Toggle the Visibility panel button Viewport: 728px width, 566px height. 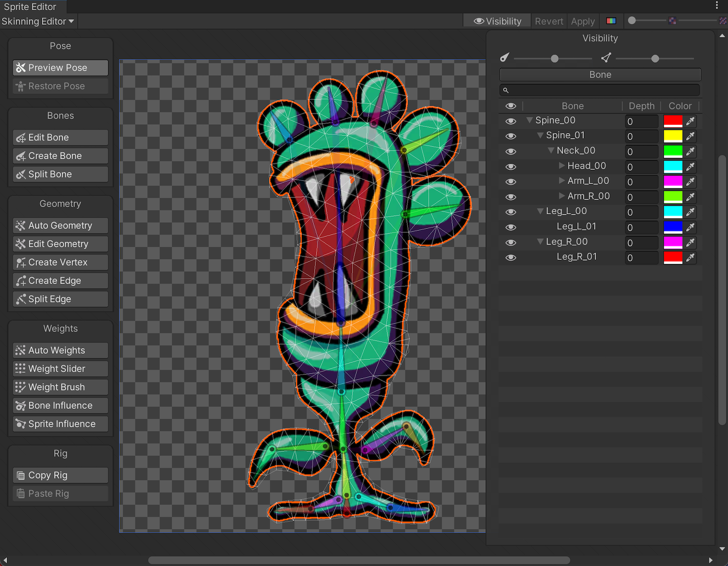click(x=497, y=21)
